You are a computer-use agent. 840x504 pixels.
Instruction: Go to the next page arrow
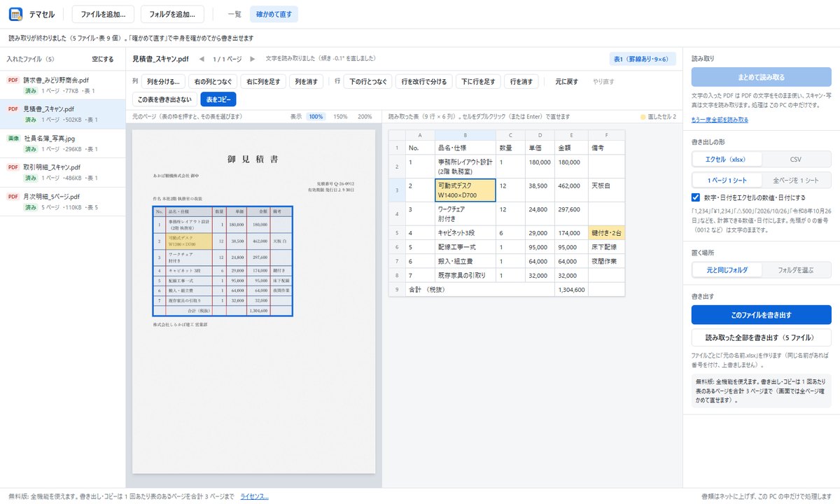pos(253,59)
